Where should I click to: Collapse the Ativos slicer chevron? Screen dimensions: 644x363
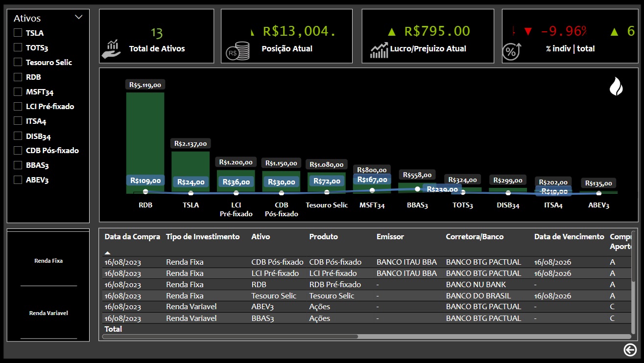(x=78, y=17)
